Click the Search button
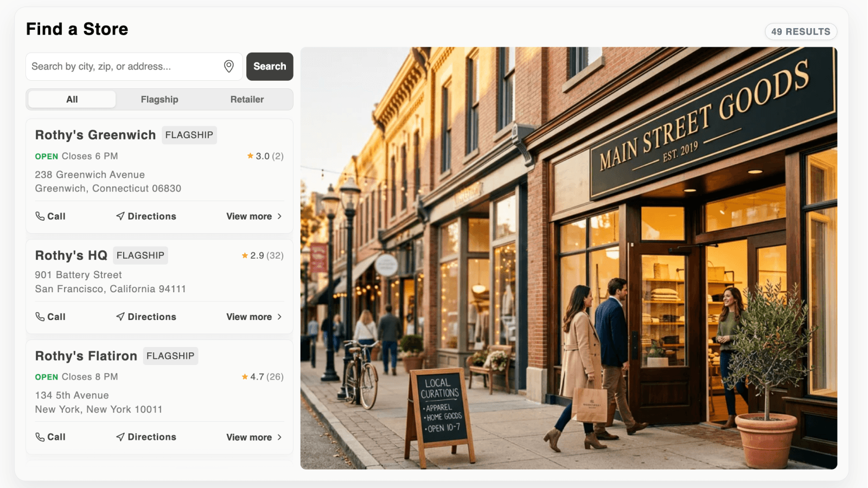Image resolution: width=868 pixels, height=488 pixels. click(270, 66)
